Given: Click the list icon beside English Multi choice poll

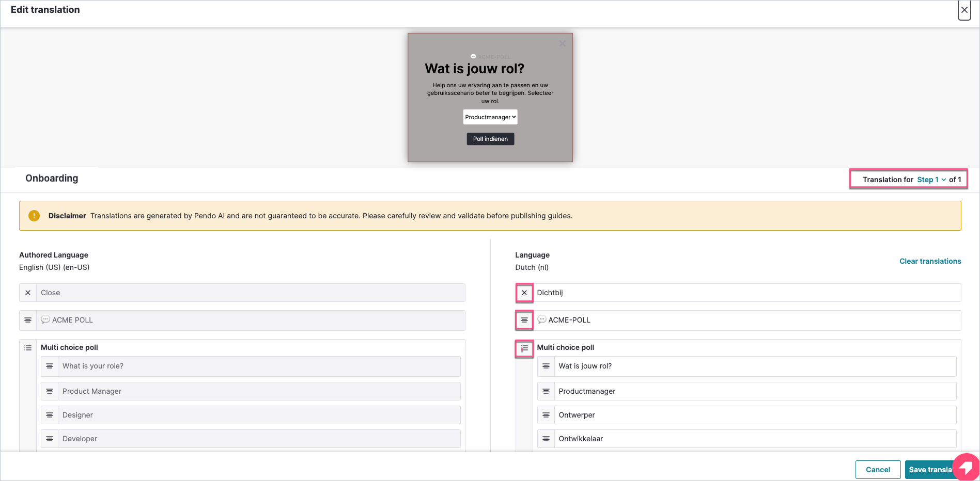Looking at the screenshot, I should [x=28, y=347].
